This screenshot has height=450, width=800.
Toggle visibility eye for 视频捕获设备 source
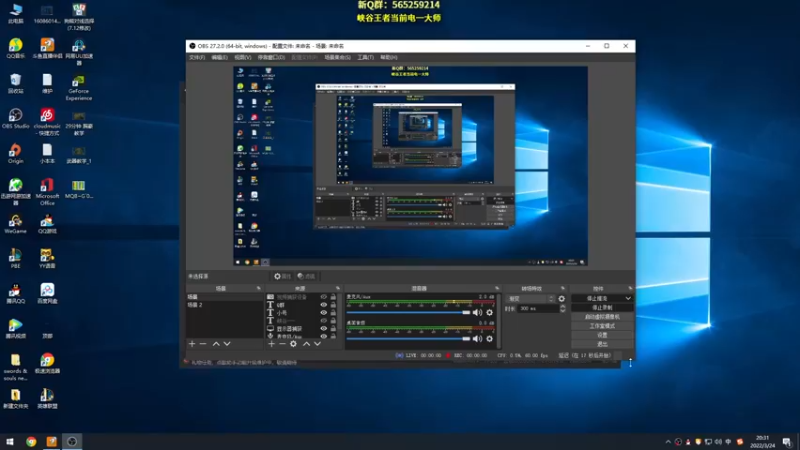pyautogui.click(x=323, y=296)
